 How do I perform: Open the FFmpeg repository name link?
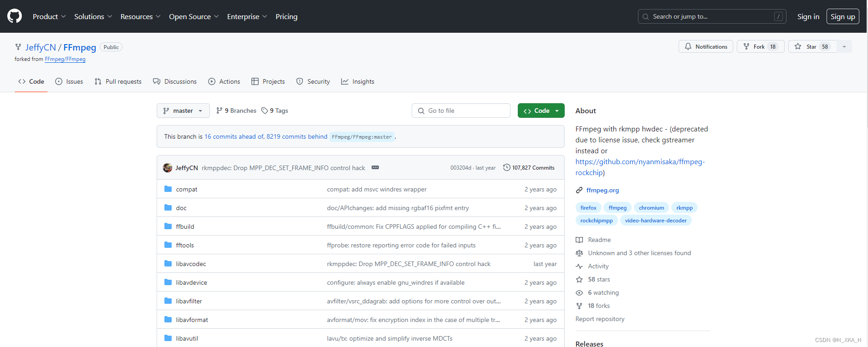[x=80, y=47]
